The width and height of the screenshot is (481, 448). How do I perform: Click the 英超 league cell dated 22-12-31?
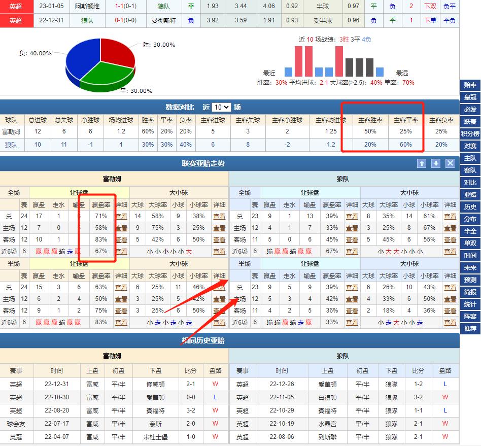pos(17,21)
